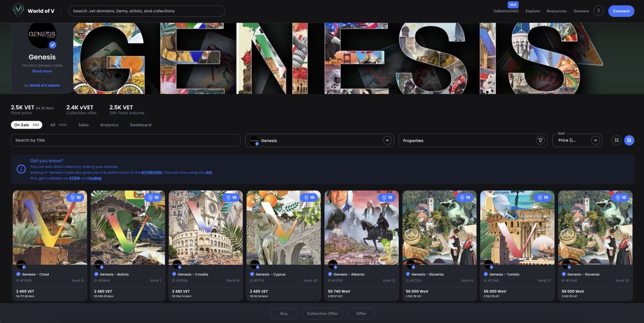Image resolution: width=644 pixels, height=323 pixels.
Task: Click the 55 740 WoV price
Action: coord(339,291)
